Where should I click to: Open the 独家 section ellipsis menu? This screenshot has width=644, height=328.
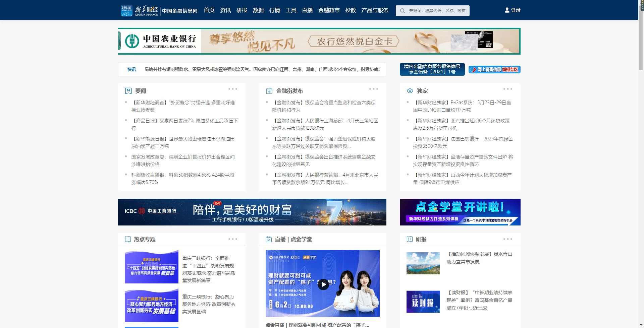click(507, 89)
